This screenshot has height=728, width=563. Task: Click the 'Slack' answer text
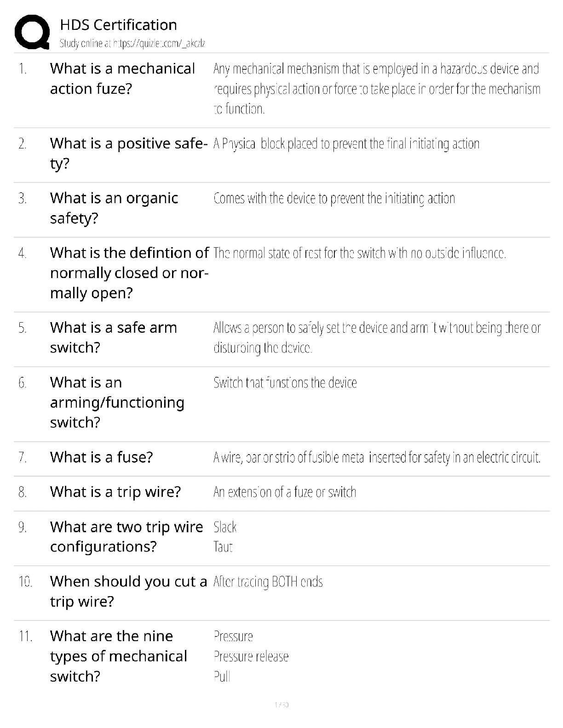tap(225, 527)
